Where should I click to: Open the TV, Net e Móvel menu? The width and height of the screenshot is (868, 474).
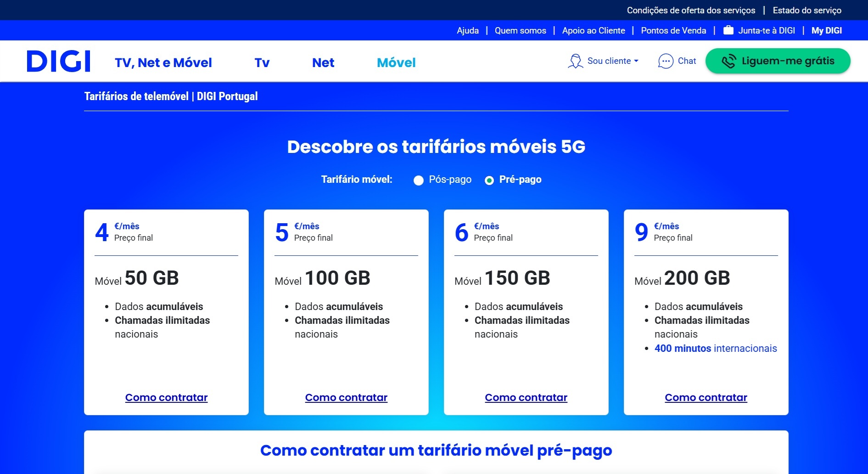point(163,62)
